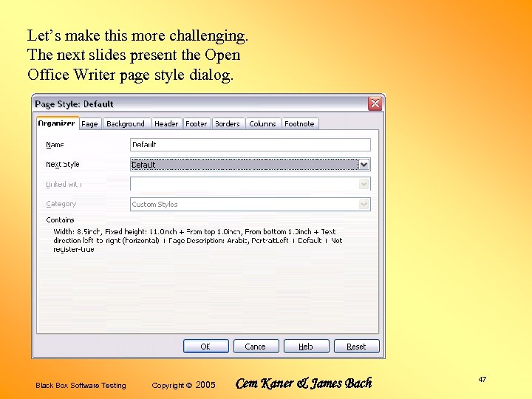Switch to the Footnote tab
Viewport: 532px width, 399px height.
pos(299,124)
